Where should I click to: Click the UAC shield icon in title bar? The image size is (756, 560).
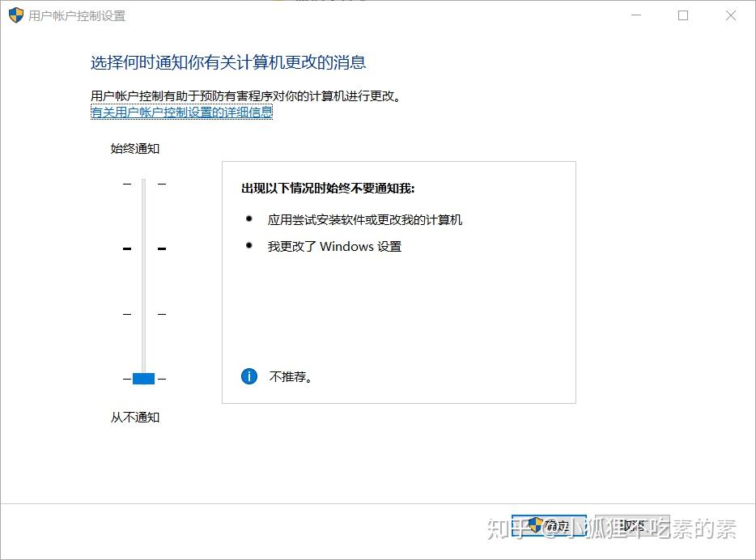pos(16,15)
